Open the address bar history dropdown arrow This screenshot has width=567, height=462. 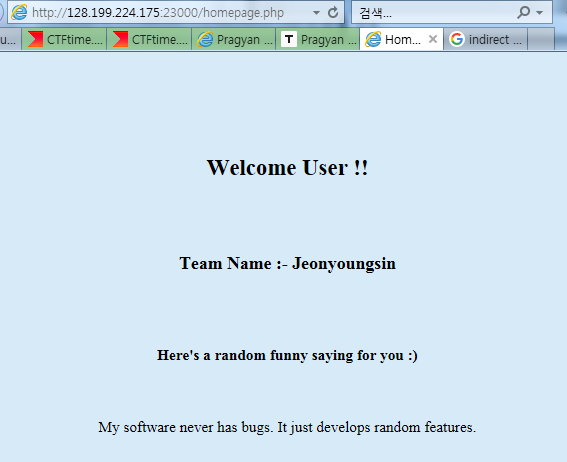pyautogui.click(x=316, y=13)
